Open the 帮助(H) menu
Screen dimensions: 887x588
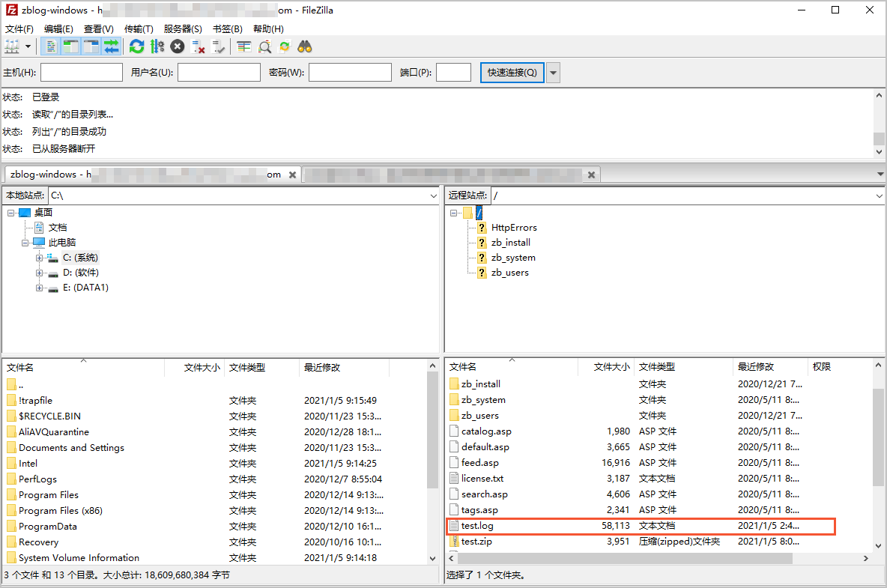(268, 28)
